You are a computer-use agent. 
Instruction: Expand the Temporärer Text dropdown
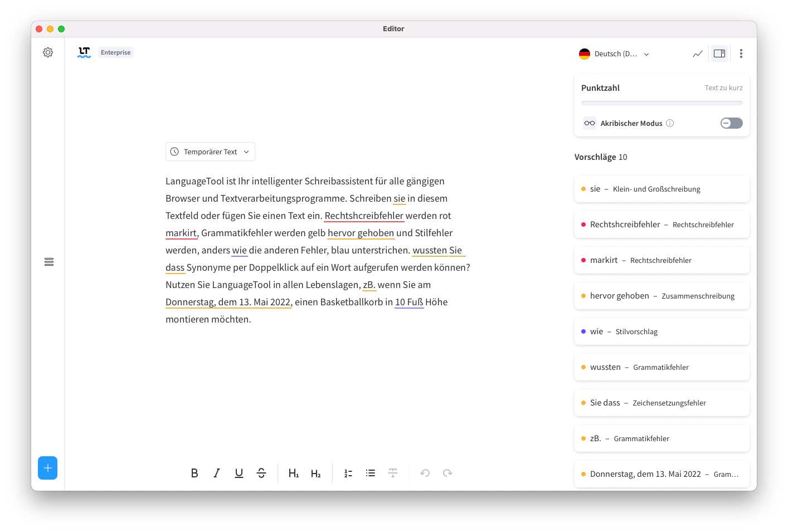tap(210, 152)
